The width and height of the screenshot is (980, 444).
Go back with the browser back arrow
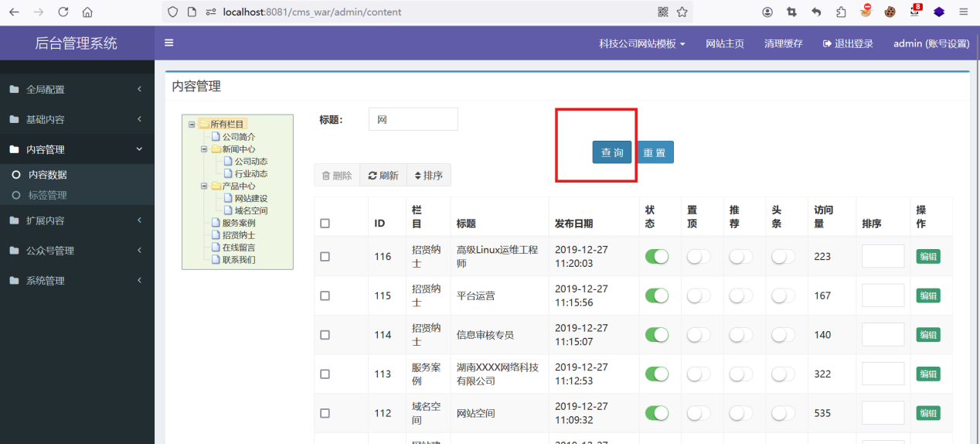click(x=14, y=12)
